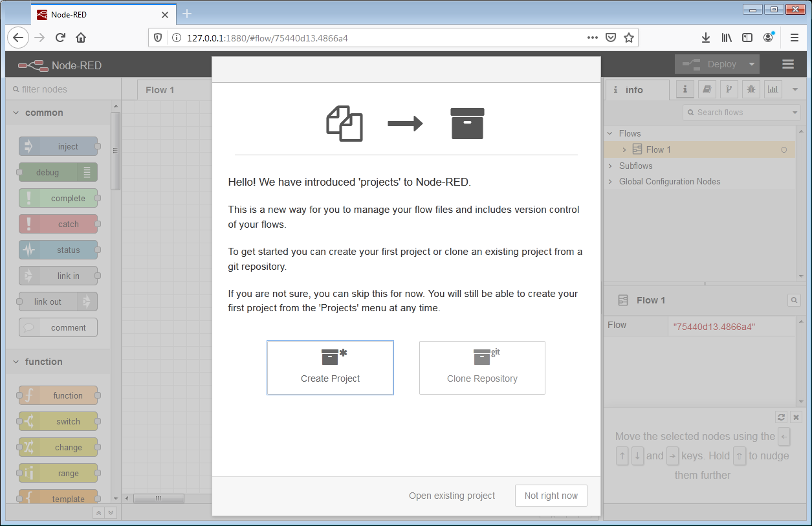
Task: Select the link out node
Action: [58, 301]
